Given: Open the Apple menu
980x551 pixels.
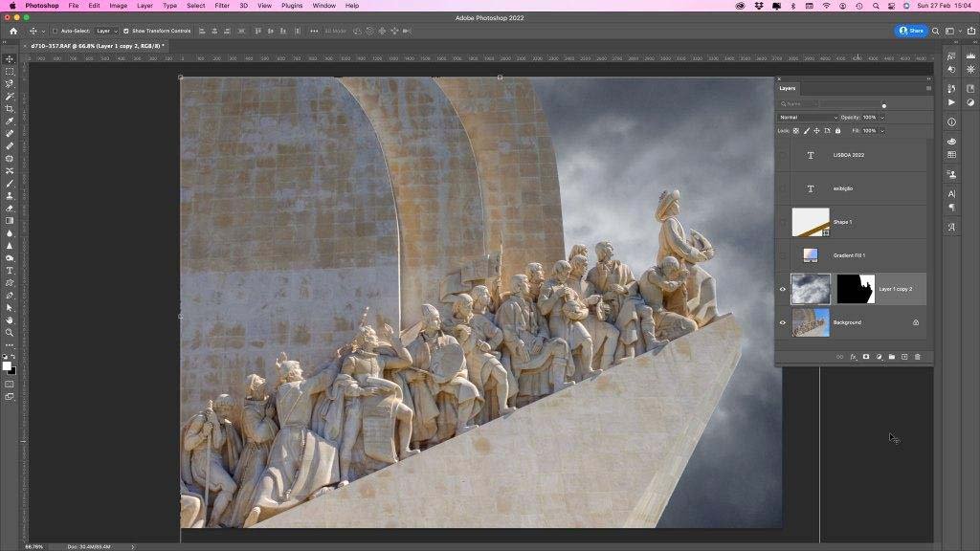Looking at the screenshot, I should point(11,6).
